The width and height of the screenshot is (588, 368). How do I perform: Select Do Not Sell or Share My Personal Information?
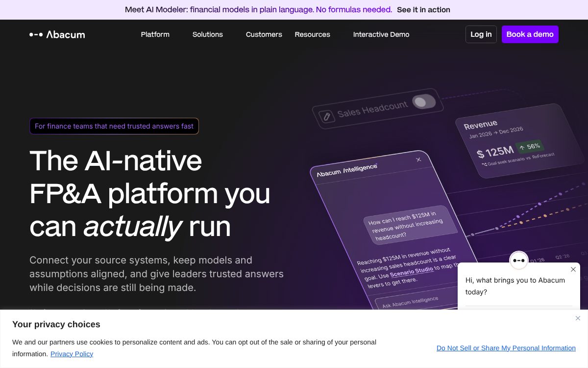click(x=506, y=348)
